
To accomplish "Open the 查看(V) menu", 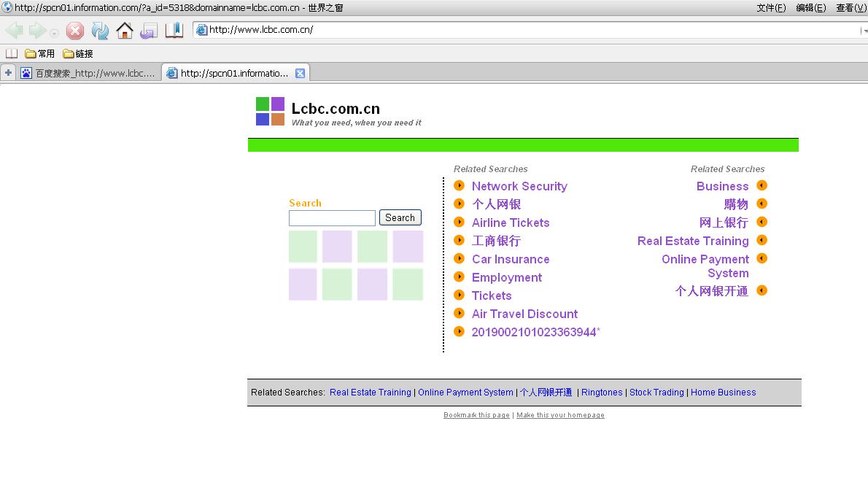I will [x=851, y=8].
